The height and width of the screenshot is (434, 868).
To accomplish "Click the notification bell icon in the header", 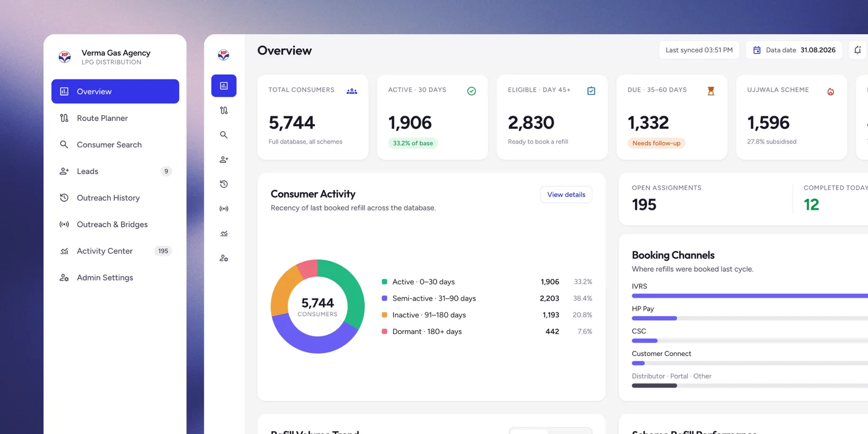I will pyautogui.click(x=858, y=50).
